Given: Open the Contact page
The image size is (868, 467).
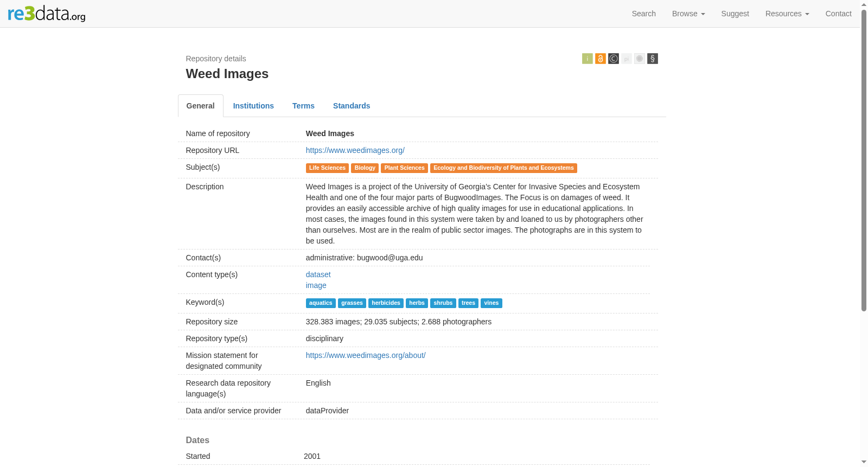Looking at the screenshot, I should (838, 14).
